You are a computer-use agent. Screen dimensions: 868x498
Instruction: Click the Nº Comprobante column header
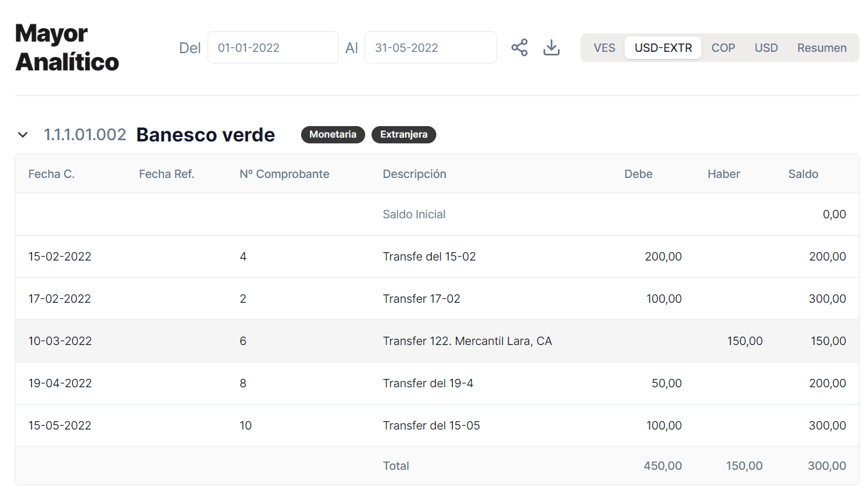pyautogui.click(x=284, y=174)
